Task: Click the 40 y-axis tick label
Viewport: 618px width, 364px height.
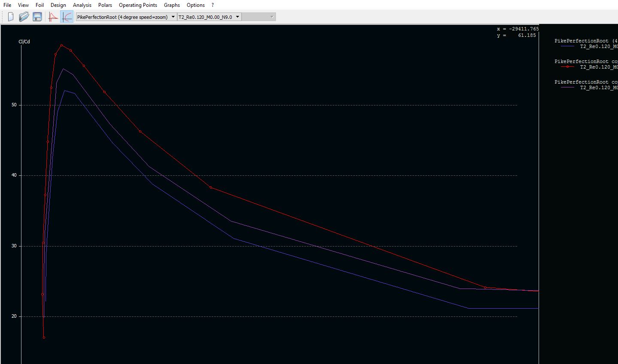Action: pos(14,175)
